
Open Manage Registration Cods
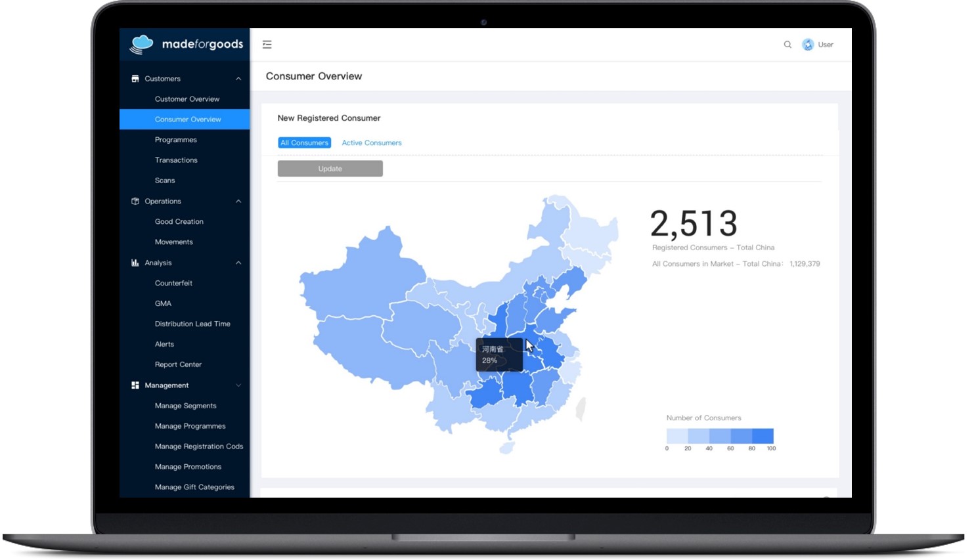click(199, 446)
